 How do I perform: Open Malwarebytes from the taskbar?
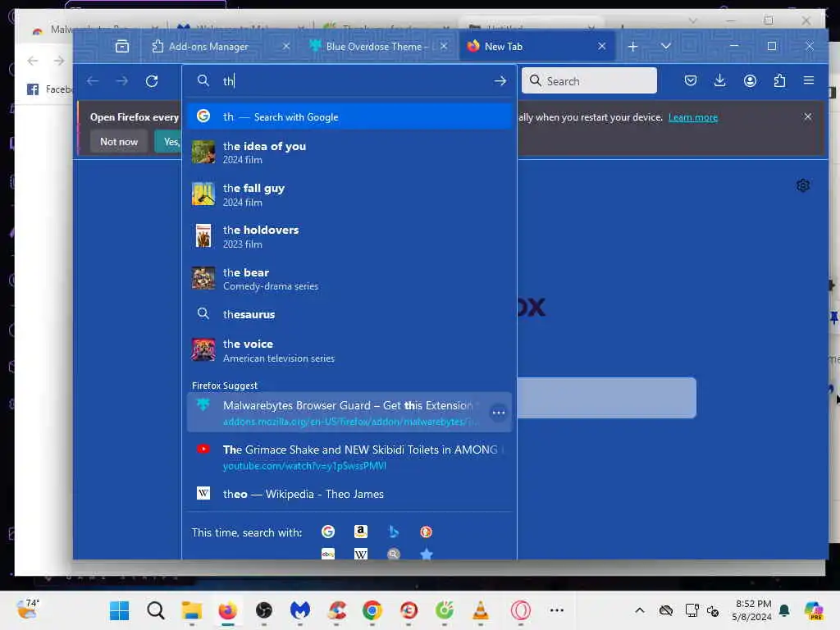tap(300, 610)
